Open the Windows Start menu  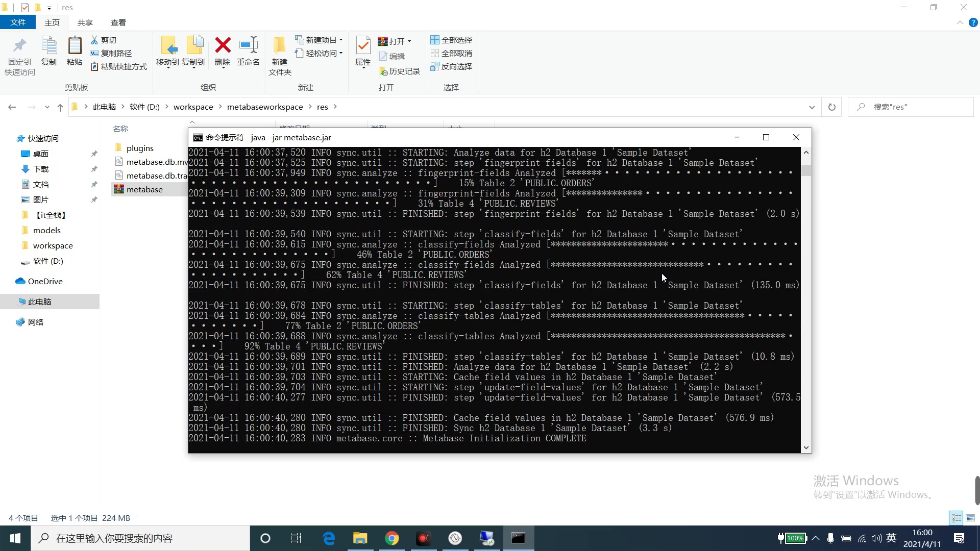pyautogui.click(x=15, y=538)
